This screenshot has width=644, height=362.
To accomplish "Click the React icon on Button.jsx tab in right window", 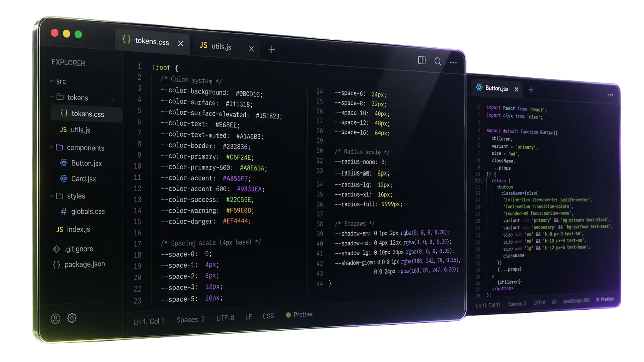I will [479, 87].
